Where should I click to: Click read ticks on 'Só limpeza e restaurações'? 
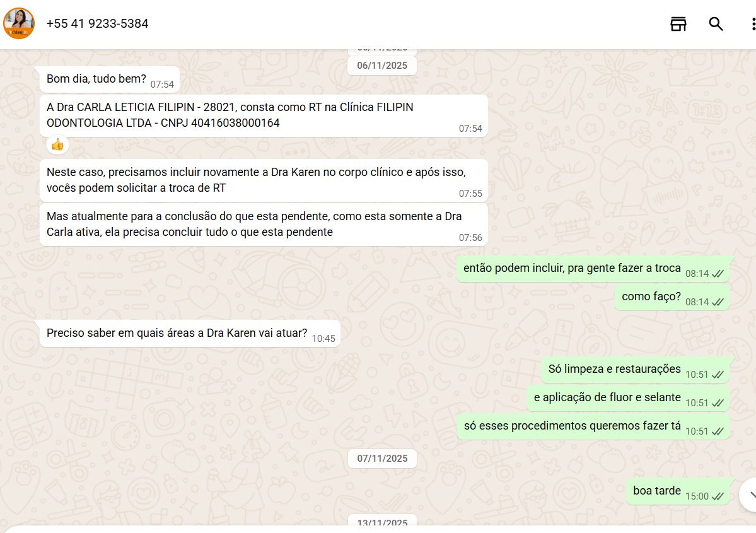click(718, 374)
